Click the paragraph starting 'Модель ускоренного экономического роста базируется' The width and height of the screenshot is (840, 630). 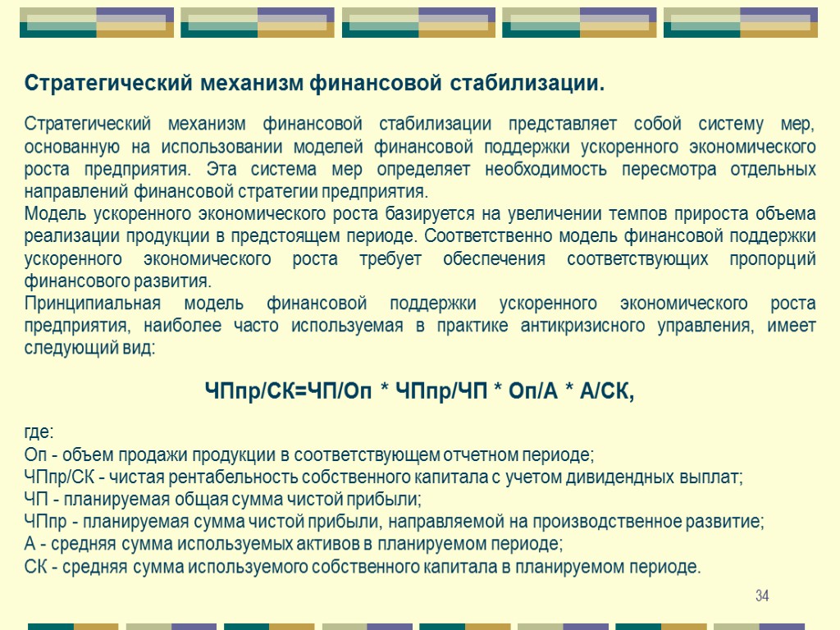(420, 247)
